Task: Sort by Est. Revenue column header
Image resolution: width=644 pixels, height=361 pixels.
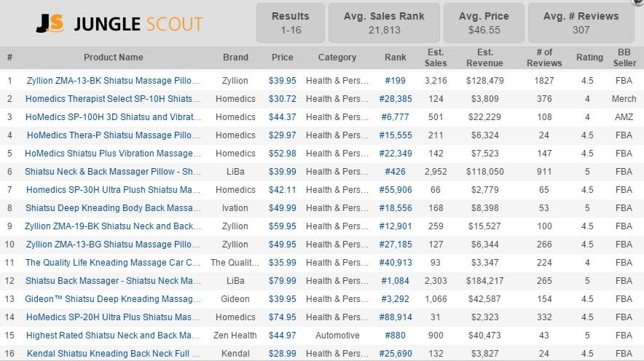Action: tap(484, 57)
